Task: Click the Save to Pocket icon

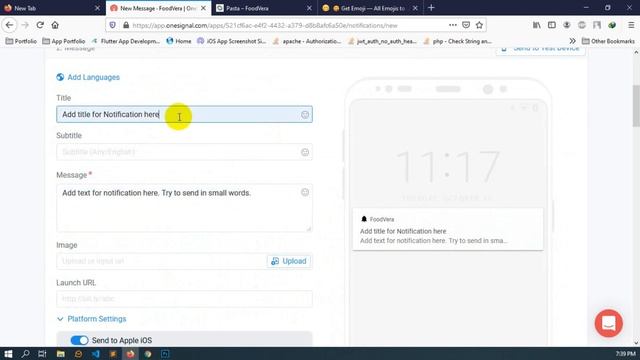Action: pos(466,25)
